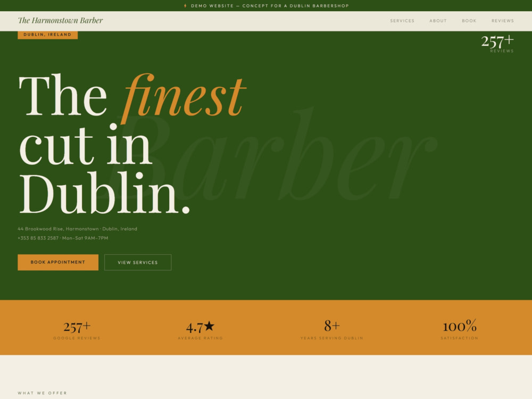
Task: Click the Book Appointment button
Action: click(x=58, y=262)
